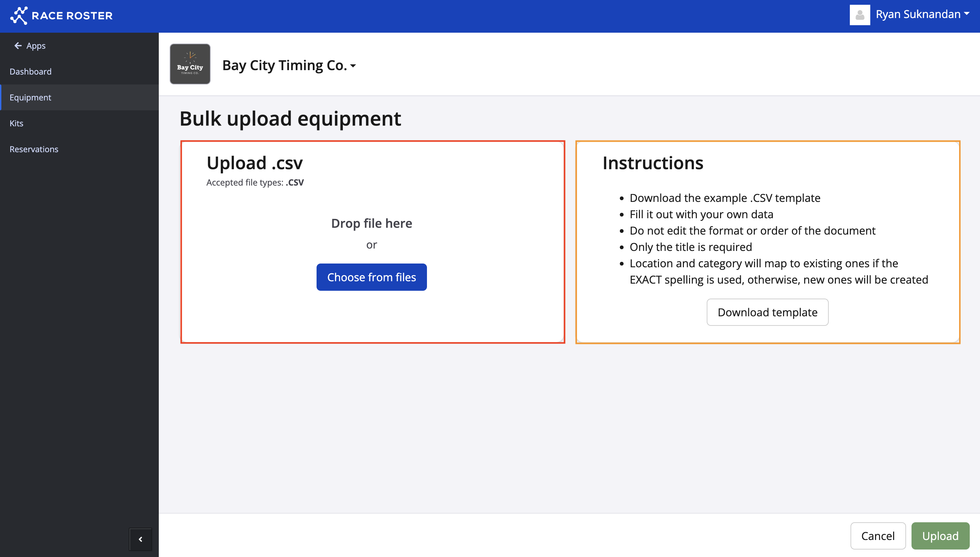Click the Bay City Timing Co. logo thumbnail
Screen dimensions: 980x557
pyautogui.click(x=190, y=64)
